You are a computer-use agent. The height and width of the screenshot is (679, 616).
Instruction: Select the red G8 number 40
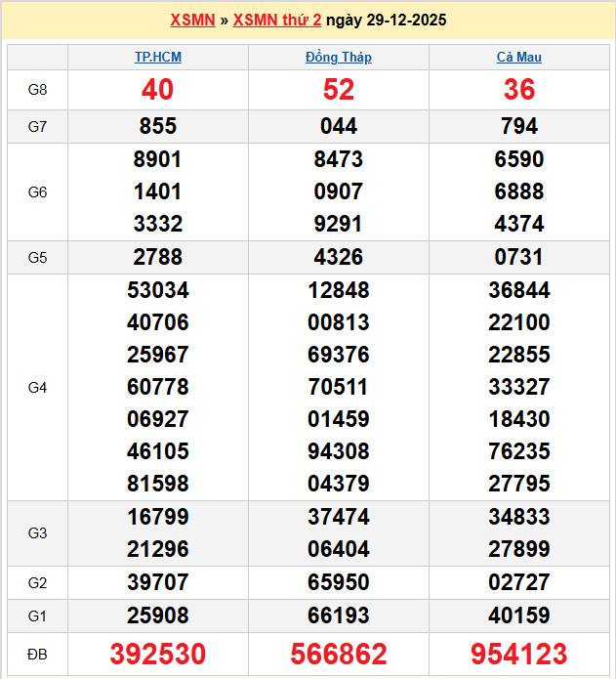[x=158, y=90]
